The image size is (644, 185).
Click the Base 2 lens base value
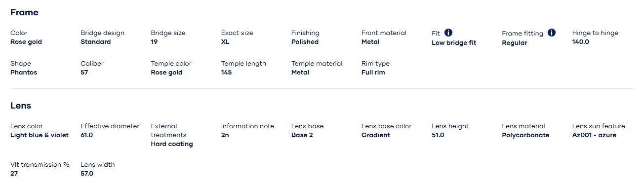coord(302,135)
